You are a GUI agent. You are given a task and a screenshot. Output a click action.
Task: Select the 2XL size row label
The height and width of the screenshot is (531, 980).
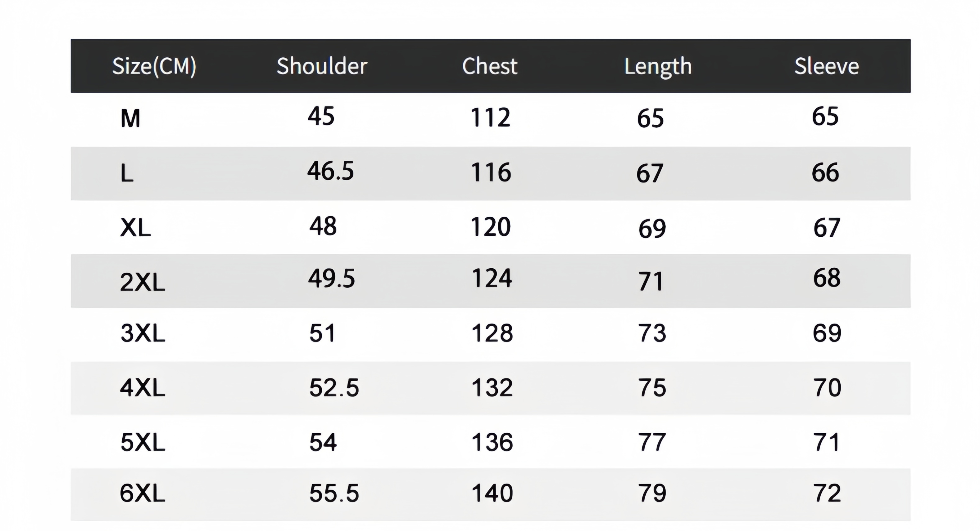tap(143, 282)
